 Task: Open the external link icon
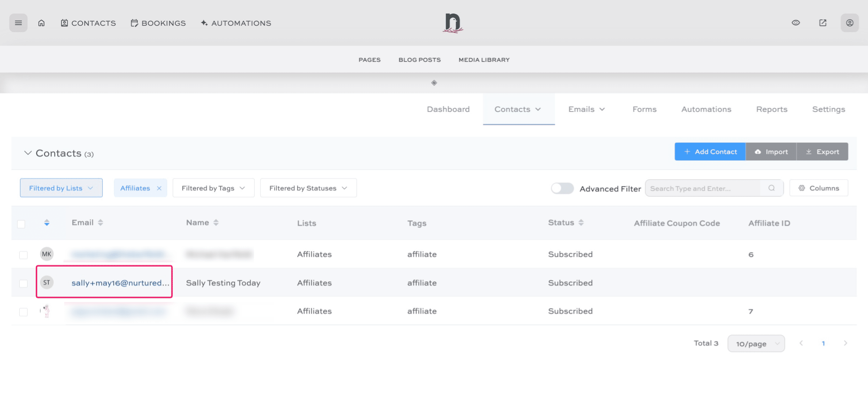click(x=823, y=23)
